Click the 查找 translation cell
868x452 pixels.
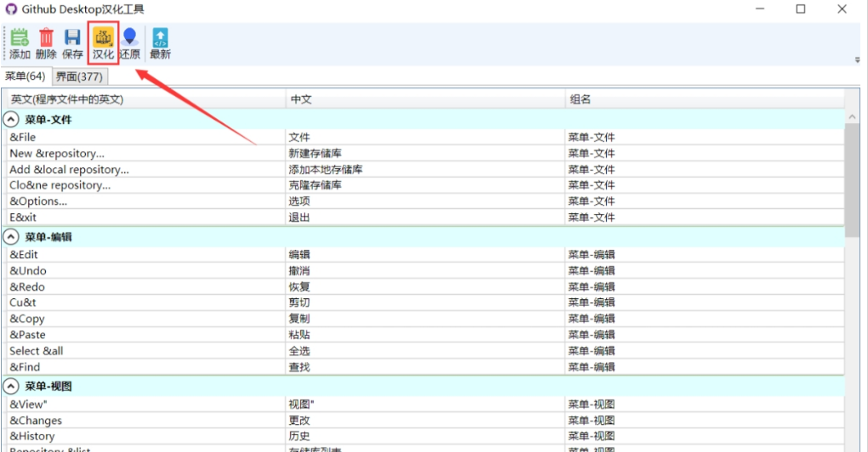pos(425,367)
